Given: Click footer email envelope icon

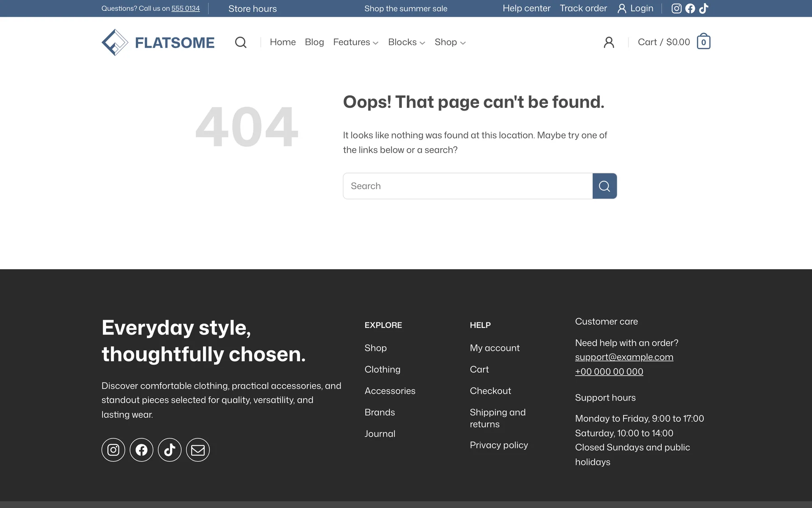Looking at the screenshot, I should tap(198, 450).
